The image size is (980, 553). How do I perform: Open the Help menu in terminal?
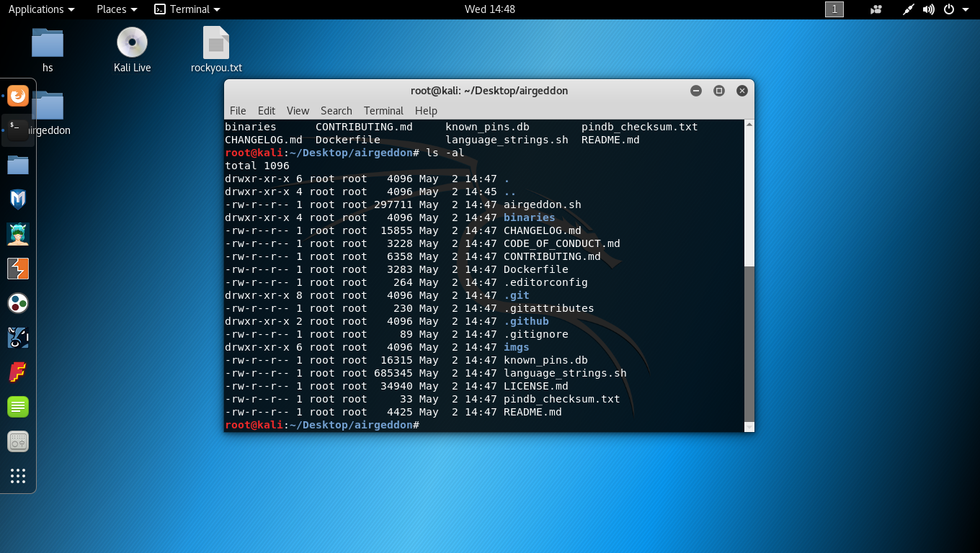426,111
